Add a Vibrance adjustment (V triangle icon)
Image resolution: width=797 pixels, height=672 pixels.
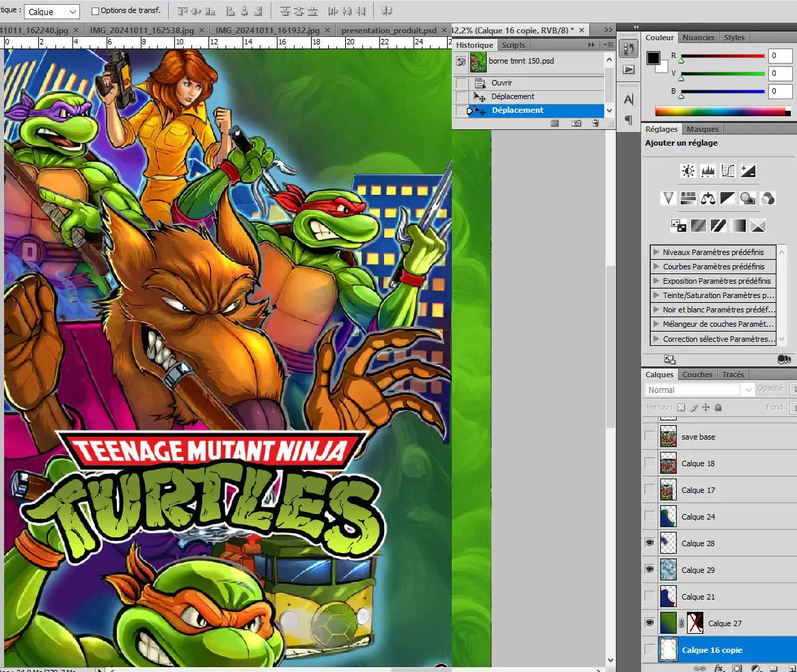click(668, 198)
